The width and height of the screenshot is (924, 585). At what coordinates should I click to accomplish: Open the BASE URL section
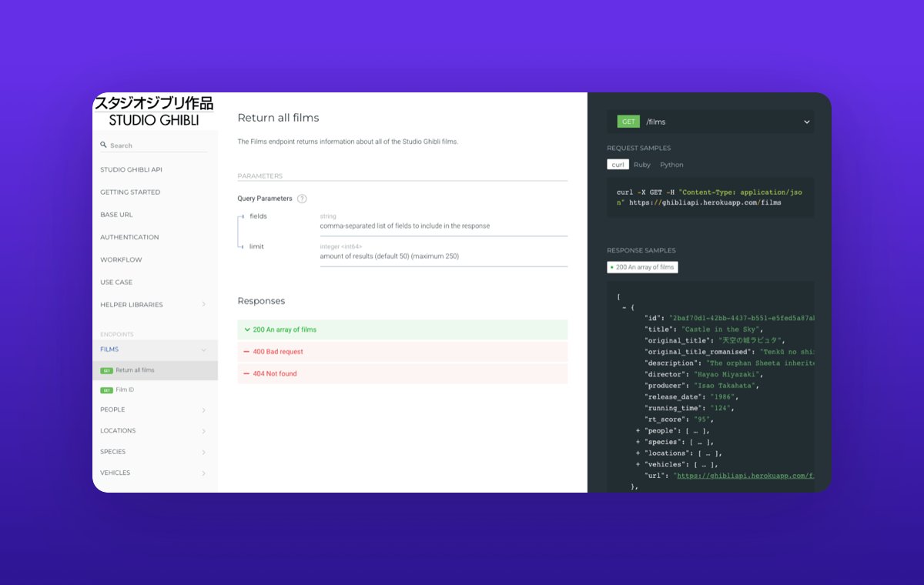click(x=116, y=215)
